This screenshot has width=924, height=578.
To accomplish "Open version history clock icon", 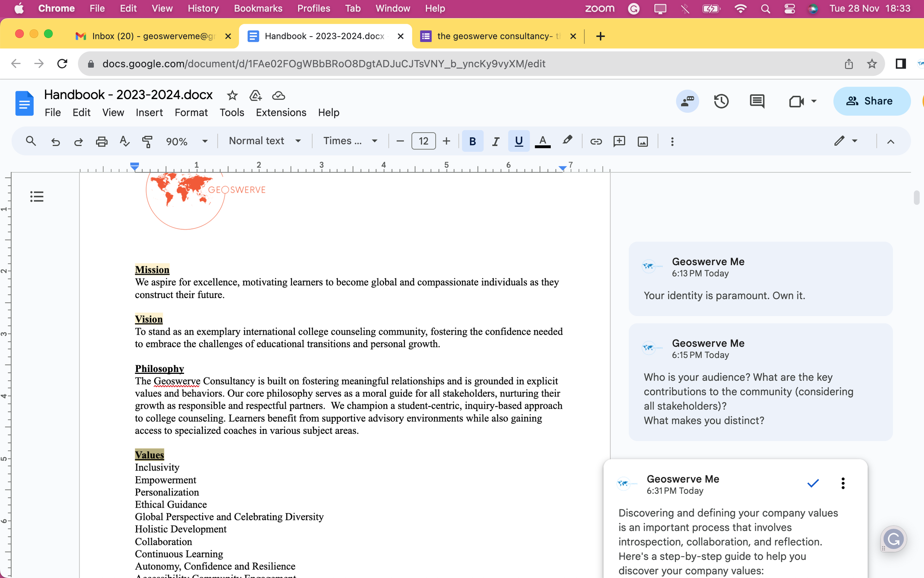I will pyautogui.click(x=721, y=101).
